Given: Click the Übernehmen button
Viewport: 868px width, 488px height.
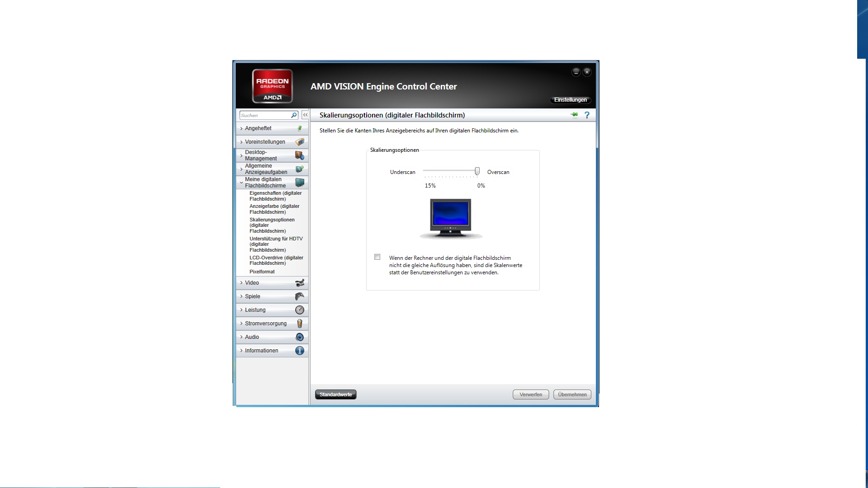Looking at the screenshot, I should (572, 394).
